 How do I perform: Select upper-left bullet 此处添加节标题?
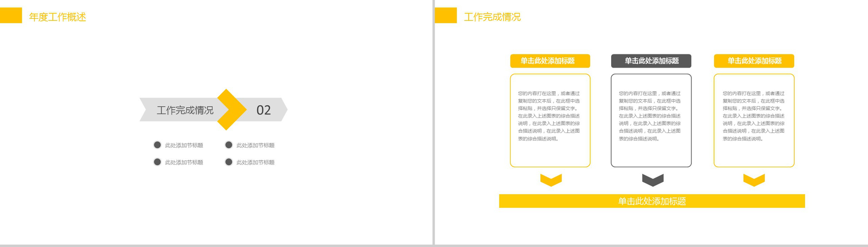(x=184, y=145)
